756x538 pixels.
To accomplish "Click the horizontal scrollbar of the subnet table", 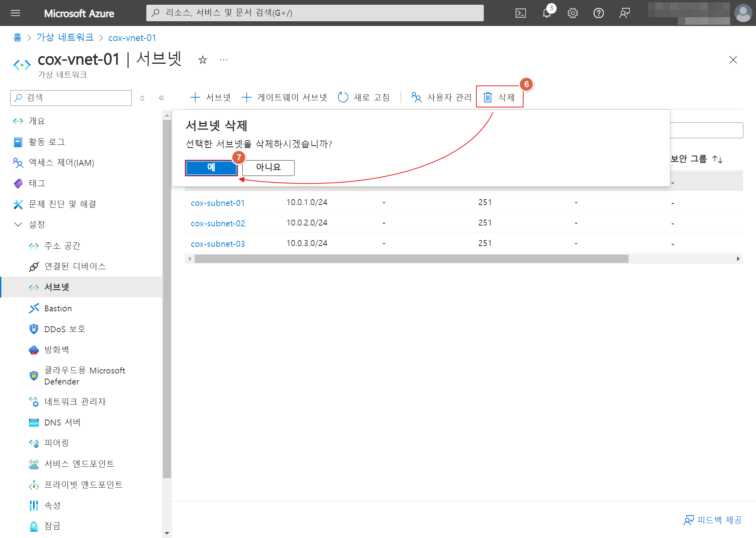I will click(x=411, y=259).
